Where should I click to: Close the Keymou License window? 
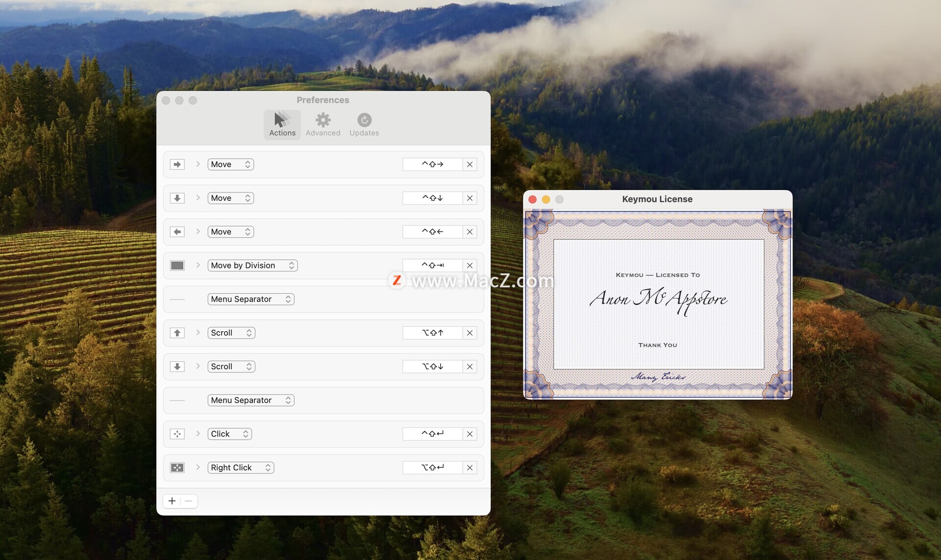(x=533, y=199)
